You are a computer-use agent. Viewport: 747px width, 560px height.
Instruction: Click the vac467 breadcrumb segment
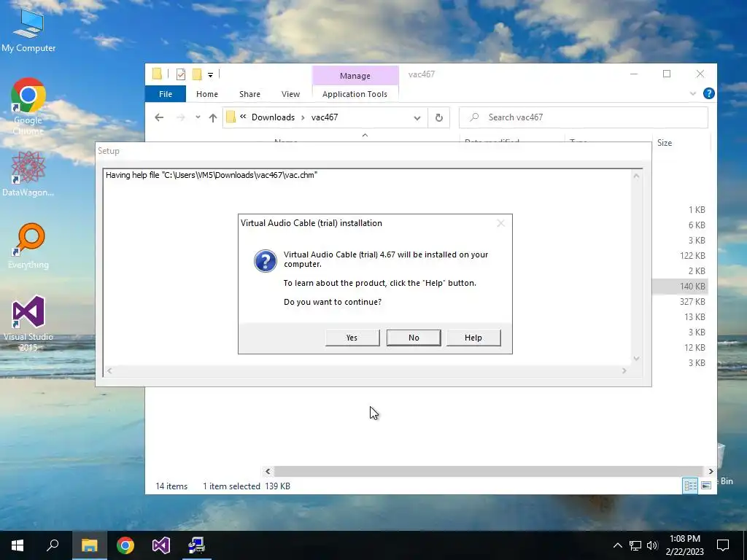pyautogui.click(x=325, y=117)
